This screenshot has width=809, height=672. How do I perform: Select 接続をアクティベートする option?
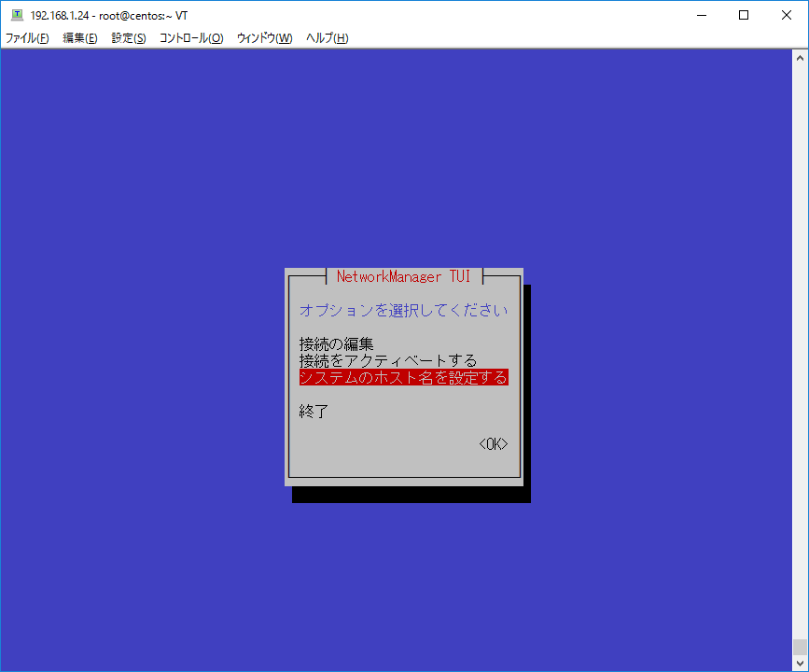coord(388,360)
